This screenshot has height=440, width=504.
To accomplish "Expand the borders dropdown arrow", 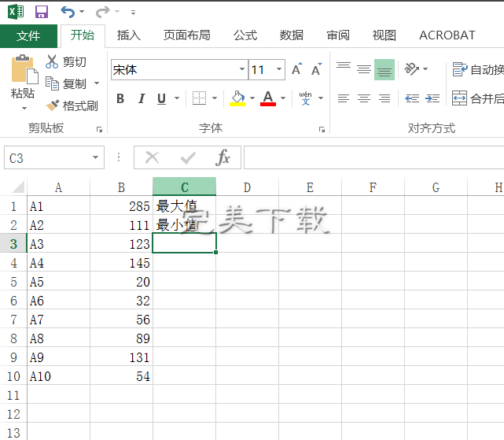I will click(215, 98).
